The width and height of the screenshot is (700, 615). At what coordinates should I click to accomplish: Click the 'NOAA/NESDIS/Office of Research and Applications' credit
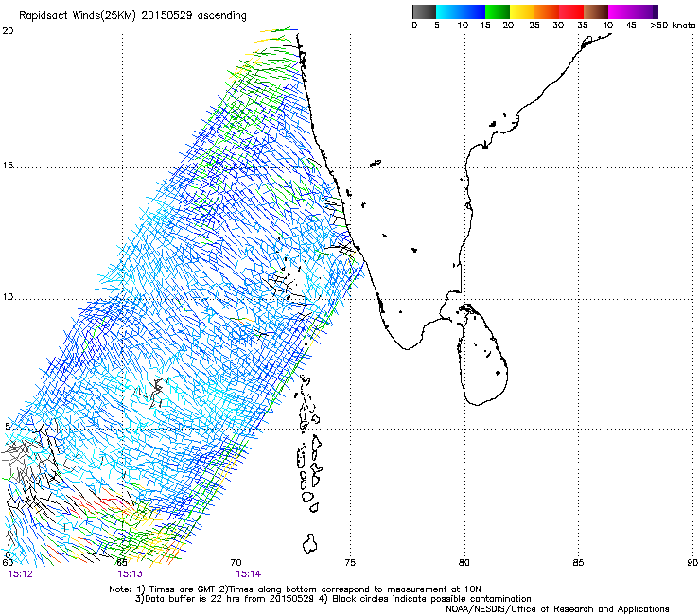pyautogui.click(x=557, y=609)
